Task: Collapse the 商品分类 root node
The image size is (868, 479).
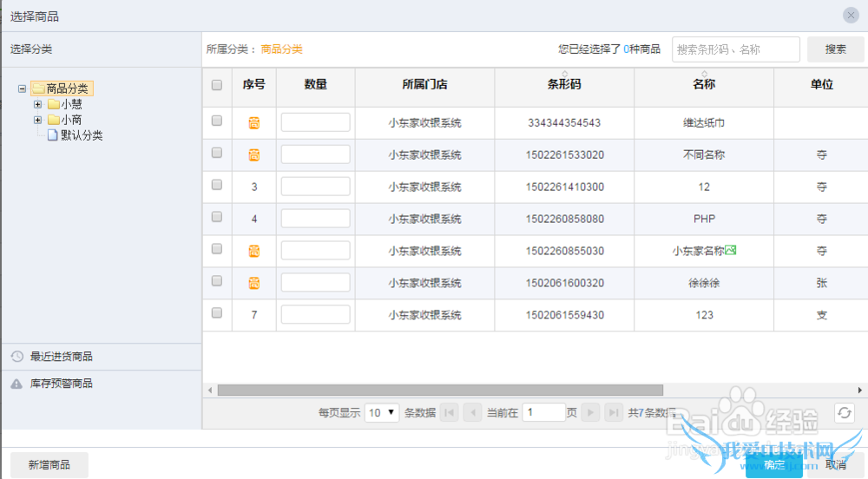Action: [x=22, y=89]
